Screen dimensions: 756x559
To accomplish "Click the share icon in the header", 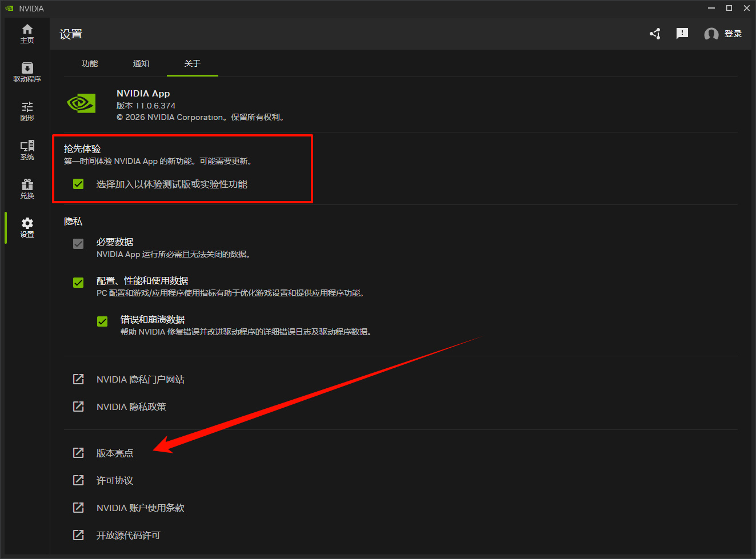I will [x=655, y=34].
